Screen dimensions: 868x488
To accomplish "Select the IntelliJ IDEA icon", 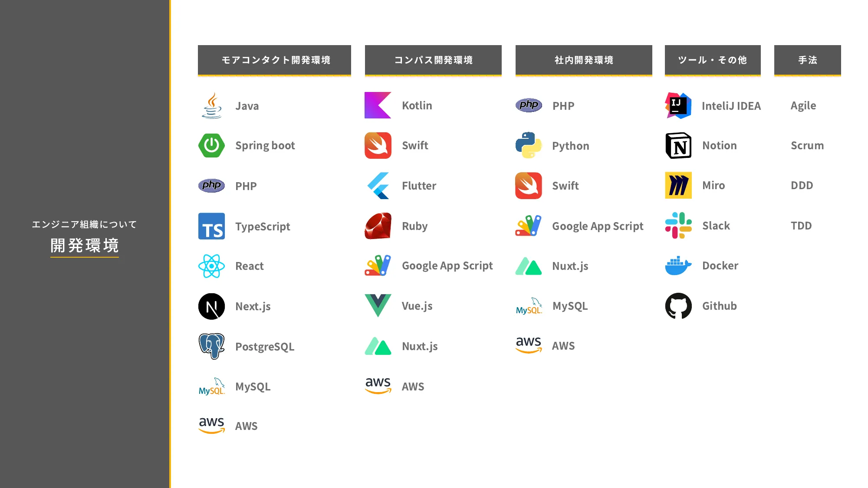I will click(x=678, y=105).
